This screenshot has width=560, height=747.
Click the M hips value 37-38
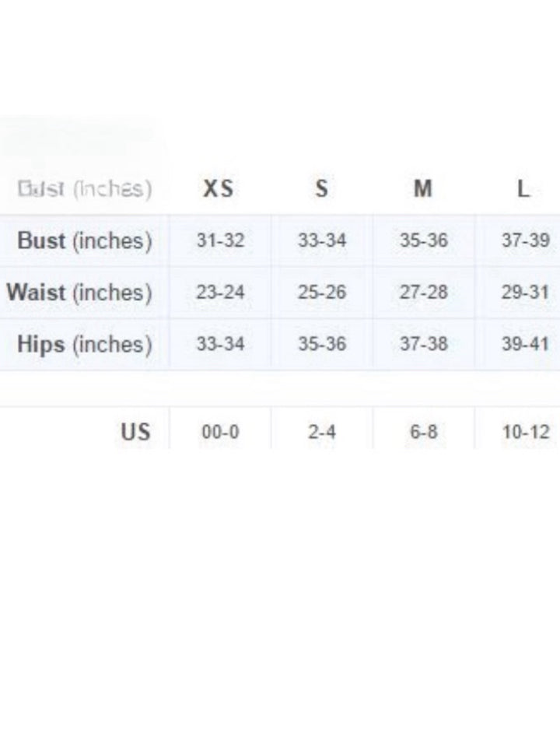click(424, 344)
